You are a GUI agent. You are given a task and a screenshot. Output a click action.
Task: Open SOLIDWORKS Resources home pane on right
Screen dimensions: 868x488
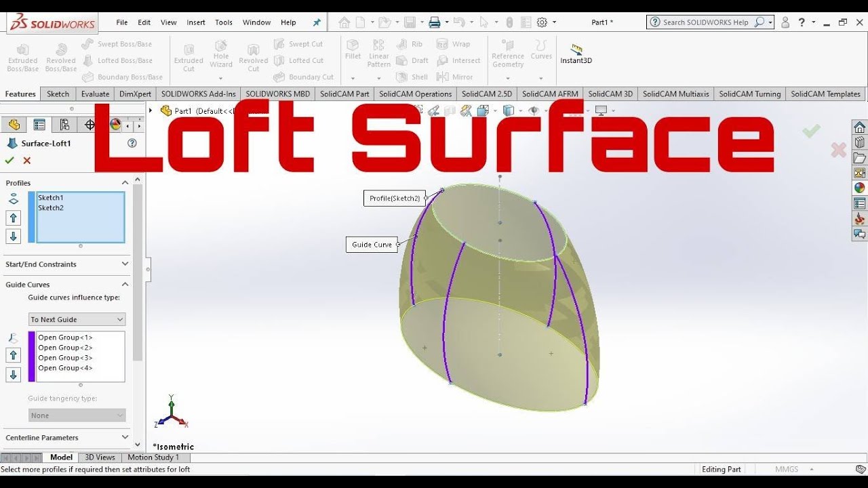(859, 128)
